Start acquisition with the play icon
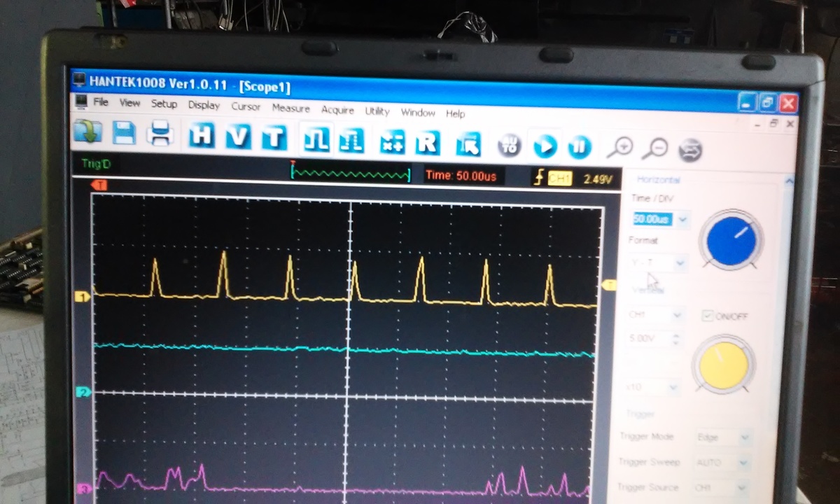The image size is (840, 504). click(x=545, y=146)
